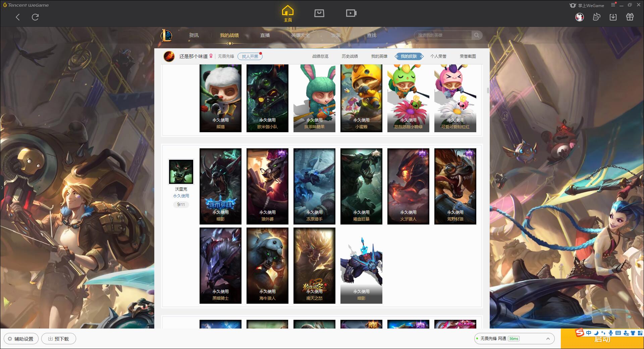
Task: Select the 我的皮肤 sub-tab
Action: 409,56
